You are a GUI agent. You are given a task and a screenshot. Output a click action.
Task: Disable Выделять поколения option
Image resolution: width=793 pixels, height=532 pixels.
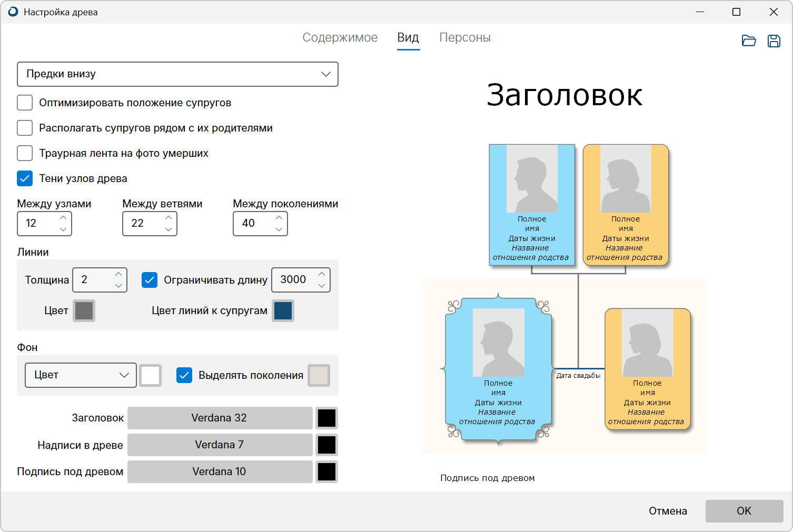[184, 375]
